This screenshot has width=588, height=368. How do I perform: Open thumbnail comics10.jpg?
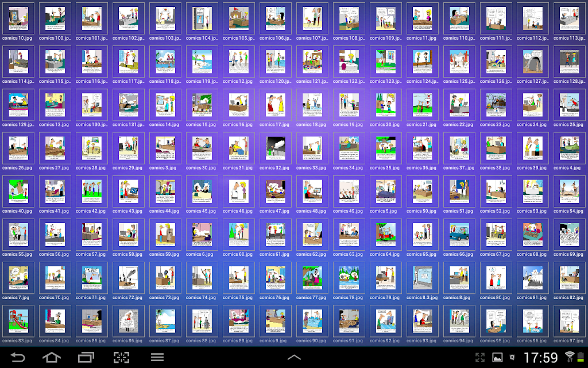pyautogui.click(x=18, y=18)
